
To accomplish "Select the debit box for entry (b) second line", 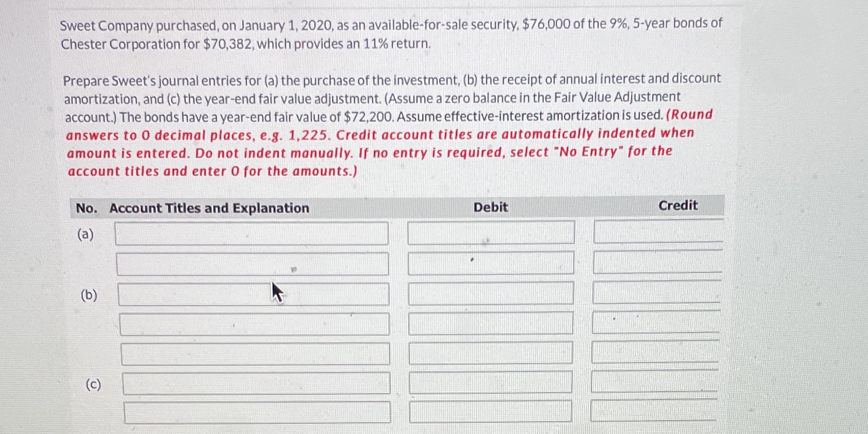I will click(490, 324).
